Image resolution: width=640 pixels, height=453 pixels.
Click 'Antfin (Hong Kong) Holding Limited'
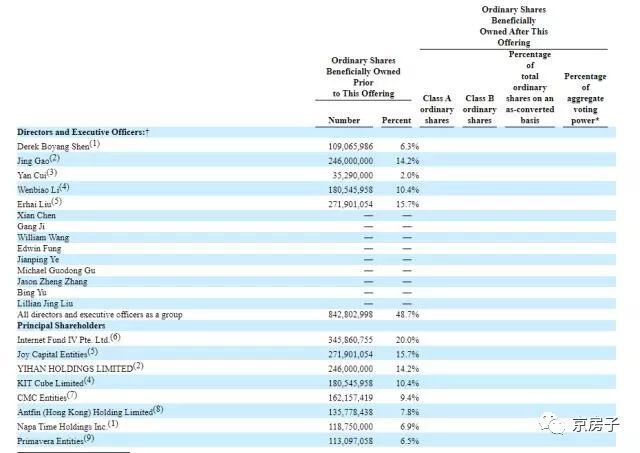point(85,412)
